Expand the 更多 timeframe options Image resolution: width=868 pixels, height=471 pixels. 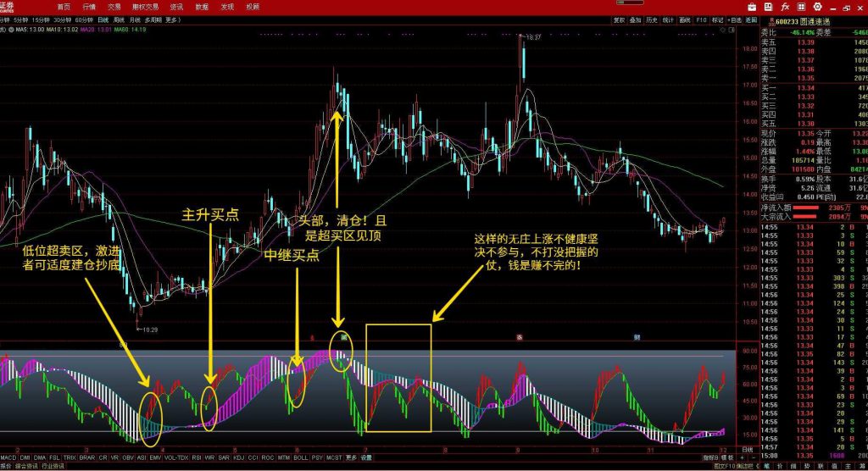tap(173, 19)
